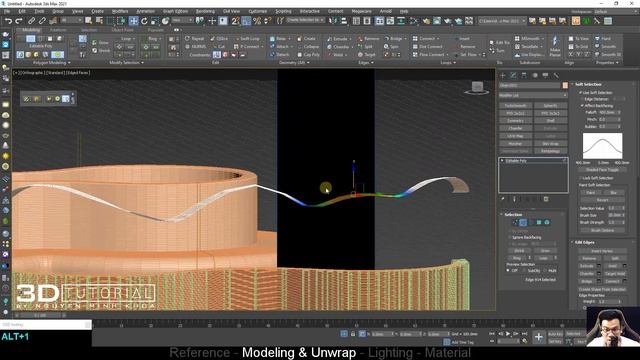Click Make Planar in the ribbon
The height and width of the screenshot is (360, 640).
click(555, 46)
